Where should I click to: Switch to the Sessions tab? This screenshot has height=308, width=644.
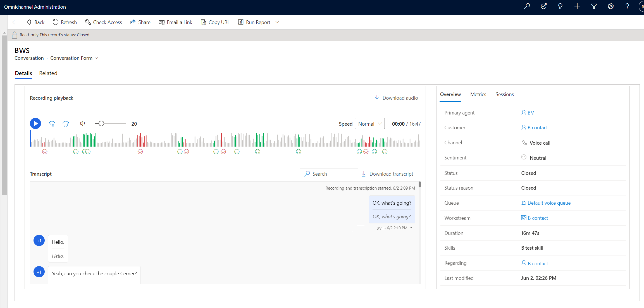[x=504, y=94]
